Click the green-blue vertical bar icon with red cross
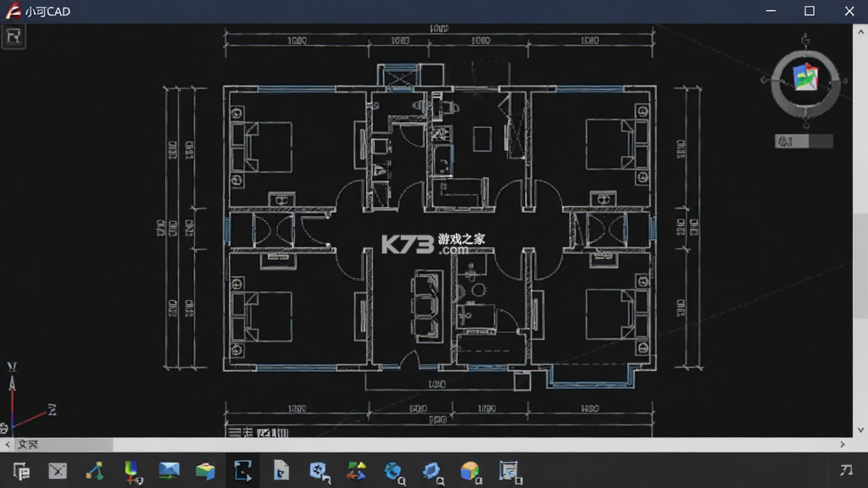Screen dimensions: 868x488 pos(133,472)
